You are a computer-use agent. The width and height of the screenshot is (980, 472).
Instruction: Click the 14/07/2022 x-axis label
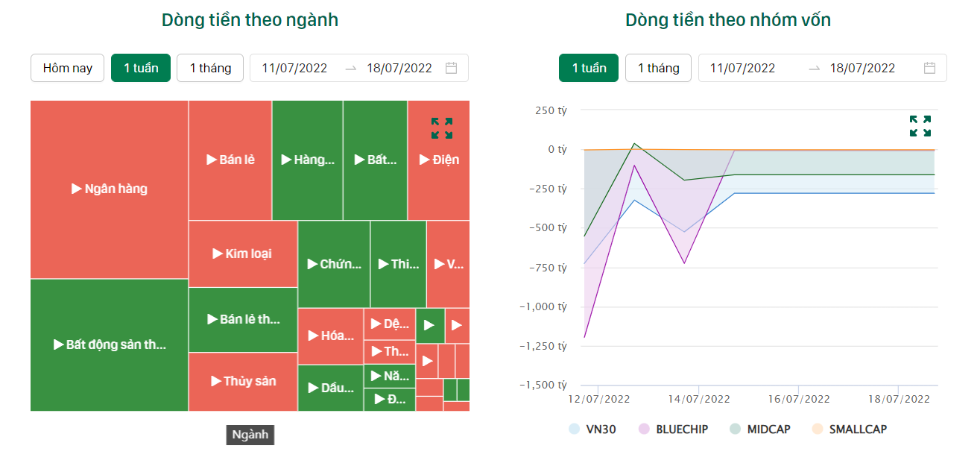pyautogui.click(x=698, y=399)
